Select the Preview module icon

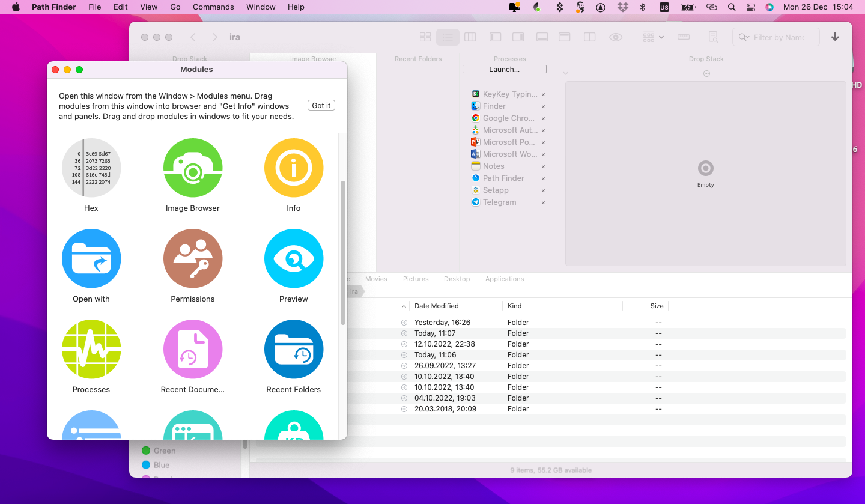tap(294, 258)
